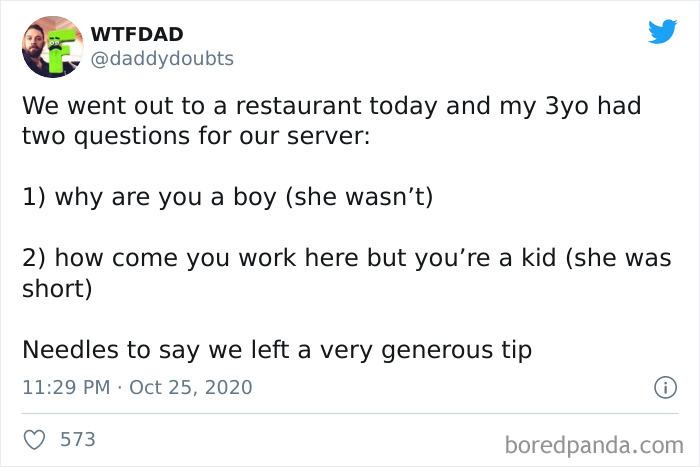Click the Oct 25, 2020 date
The width and height of the screenshot is (700, 467).
tap(191, 387)
